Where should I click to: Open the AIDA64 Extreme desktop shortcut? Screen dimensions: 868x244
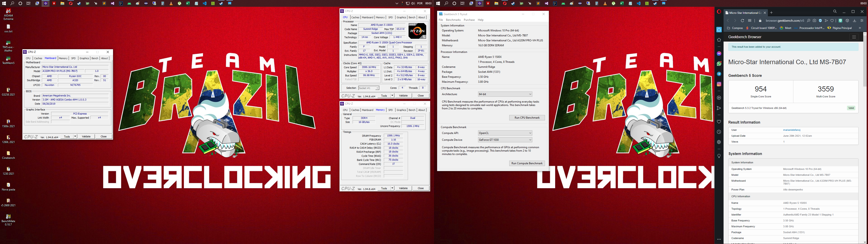click(8, 14)
